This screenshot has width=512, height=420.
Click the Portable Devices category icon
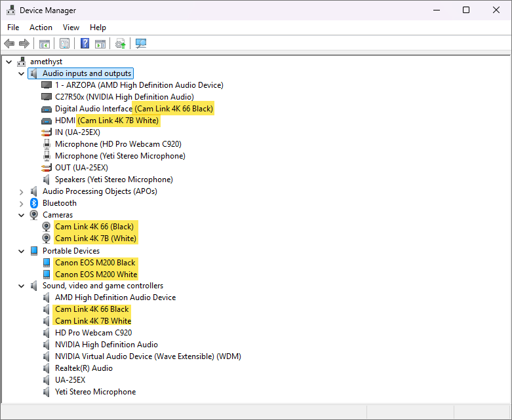[34, 251]
